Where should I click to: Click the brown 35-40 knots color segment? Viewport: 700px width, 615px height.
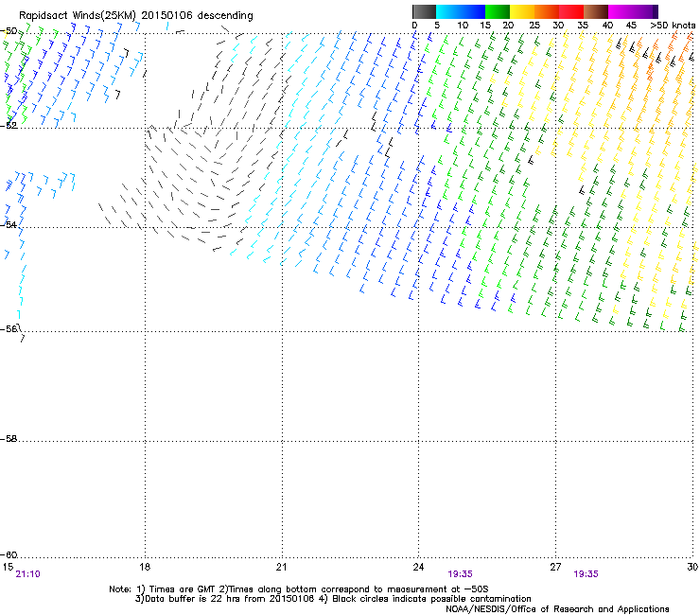596,11
